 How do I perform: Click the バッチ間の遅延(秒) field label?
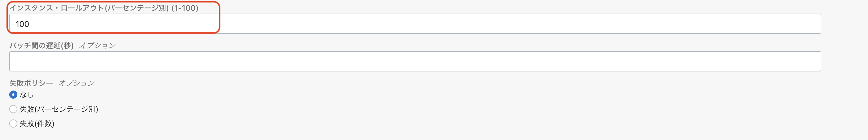click(x=41, y=45)
